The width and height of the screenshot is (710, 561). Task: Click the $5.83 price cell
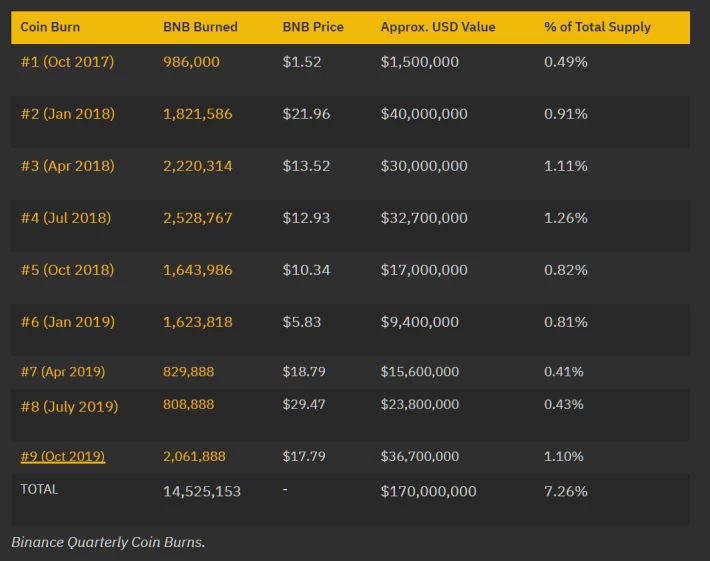click(x=302, y=322)
